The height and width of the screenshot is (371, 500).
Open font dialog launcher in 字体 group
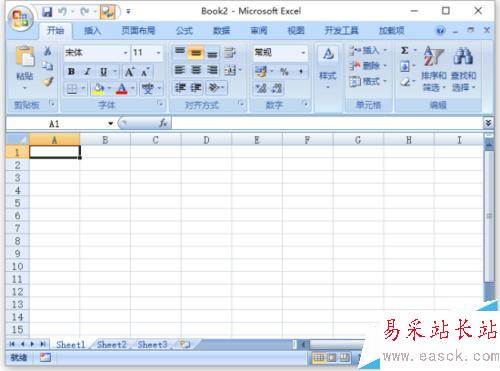[x=160, y=104]
